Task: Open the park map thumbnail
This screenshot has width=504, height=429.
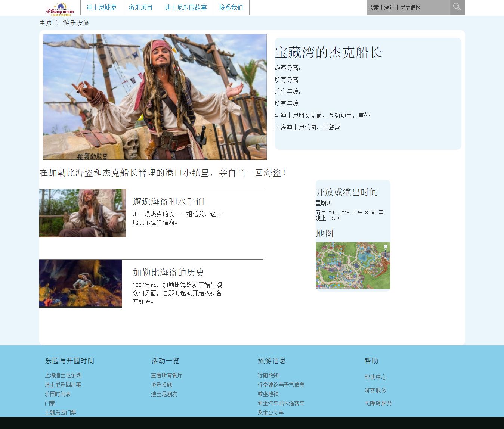Action: click(353, 265)
